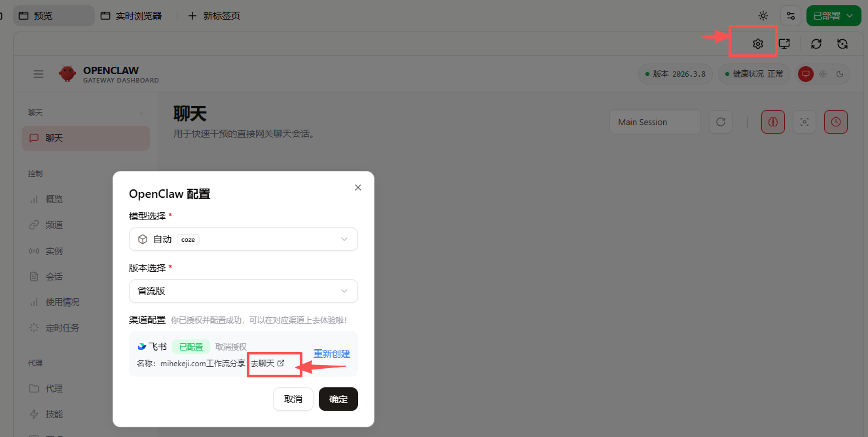Click the 重新创建 link
Viewport: 868px width, 437px height.
332,354
